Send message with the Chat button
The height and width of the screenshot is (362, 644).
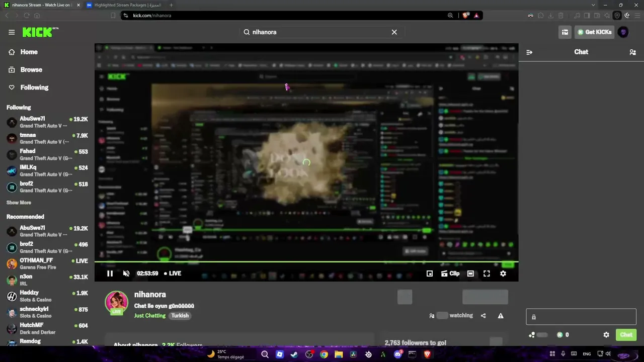tap(626, 335)
